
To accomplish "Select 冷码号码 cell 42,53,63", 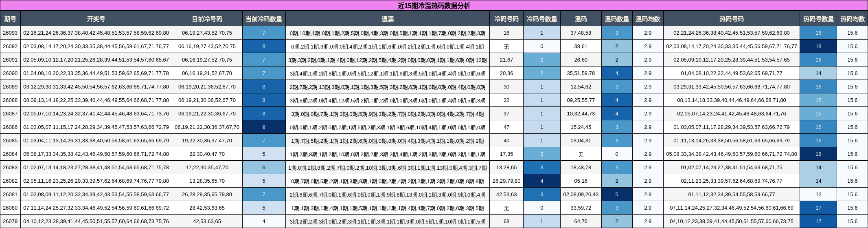I will coord(506,195).
